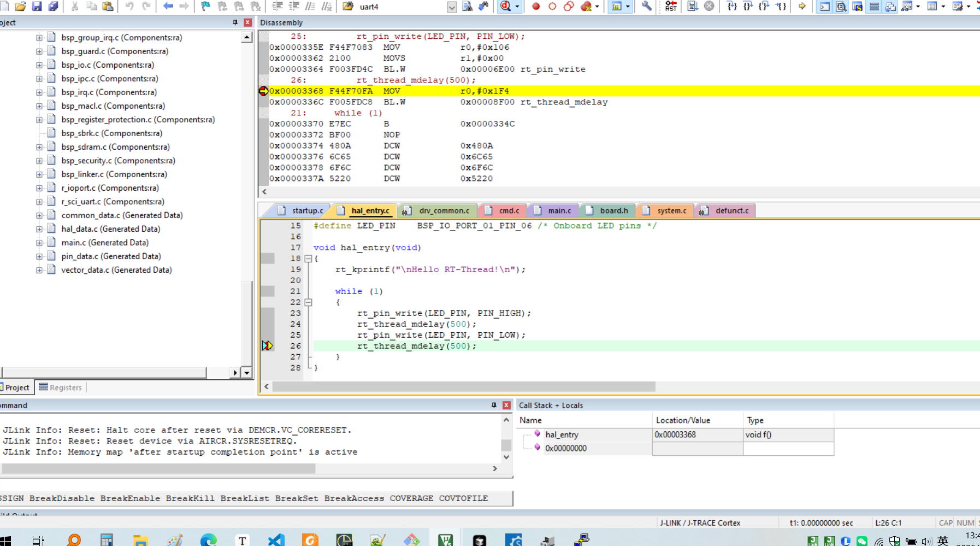Open Configuration with the wrench icon
The image size is (980, 546).
click(x=646, y=7)
